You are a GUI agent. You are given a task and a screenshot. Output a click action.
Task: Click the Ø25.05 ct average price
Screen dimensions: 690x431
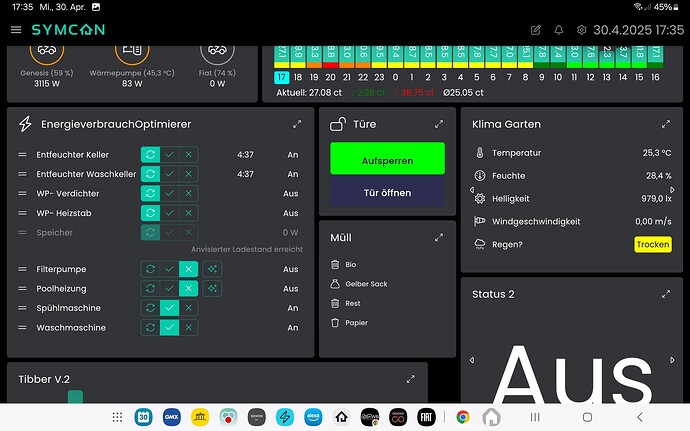[463, 92]
